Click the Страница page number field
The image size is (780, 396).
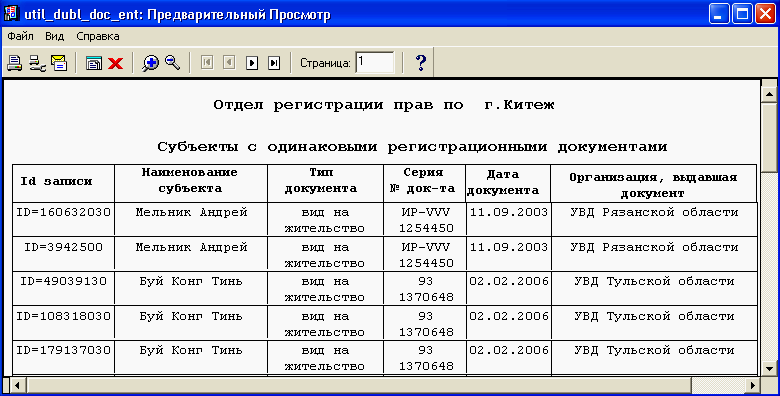pos(375,63)
